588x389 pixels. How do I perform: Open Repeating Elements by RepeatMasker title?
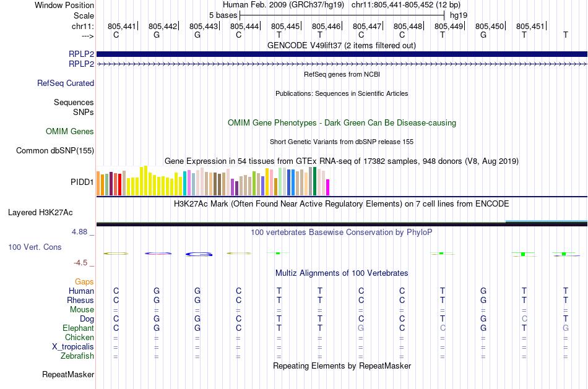pyautogui.click(x=342, y=365)
